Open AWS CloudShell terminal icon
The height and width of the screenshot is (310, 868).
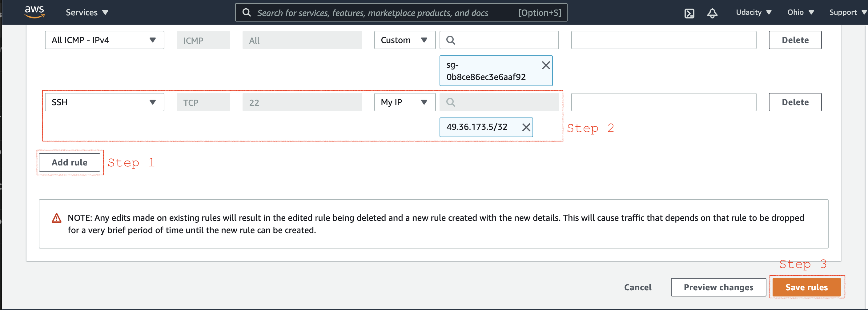tap(689, 13)
